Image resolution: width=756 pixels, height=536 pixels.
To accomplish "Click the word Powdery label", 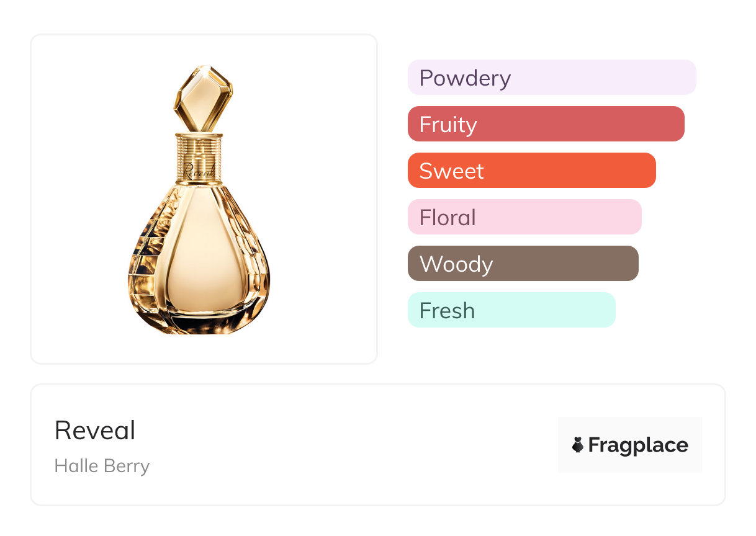I will (x=465, y=78).
